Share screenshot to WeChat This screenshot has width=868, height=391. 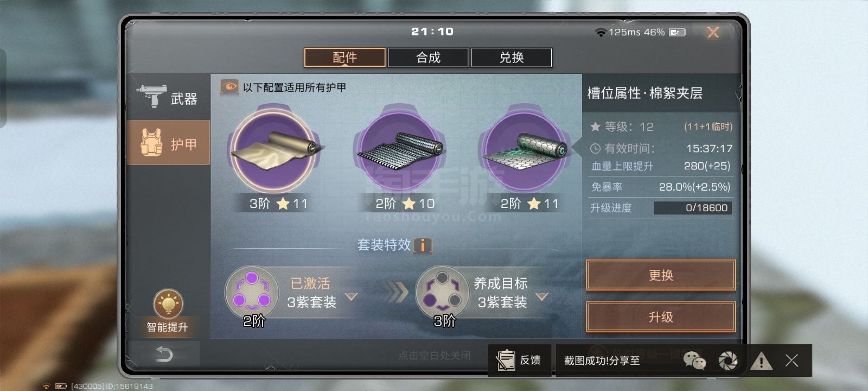pyautogui.click(x=694, y=360)
